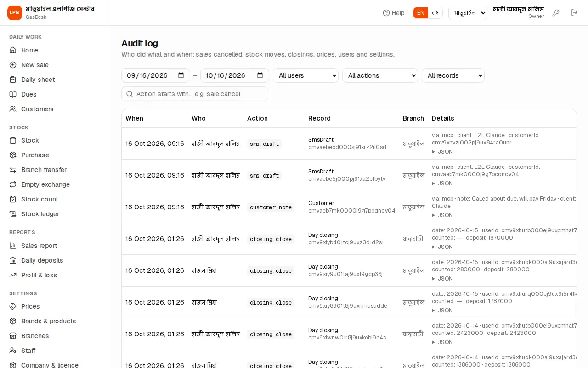This screenshot has height=368, width=588.
Task: Click the LPG logo badge
Action: tap(15, 13)
